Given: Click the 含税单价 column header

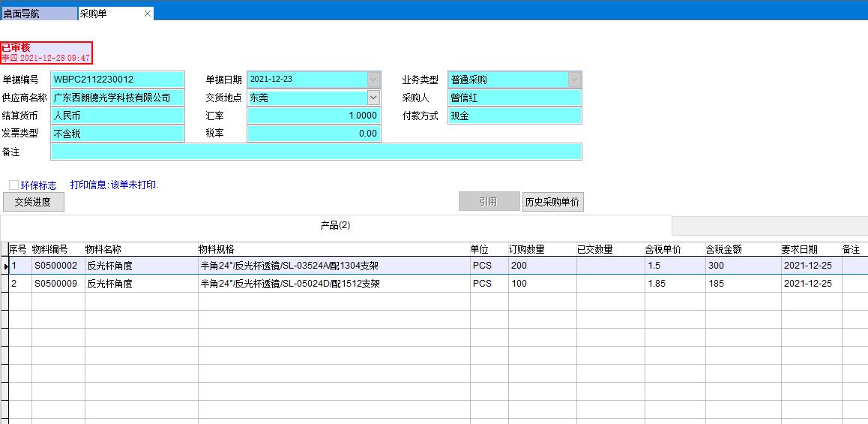Looking at the screenshot, I should click(663, 249).
